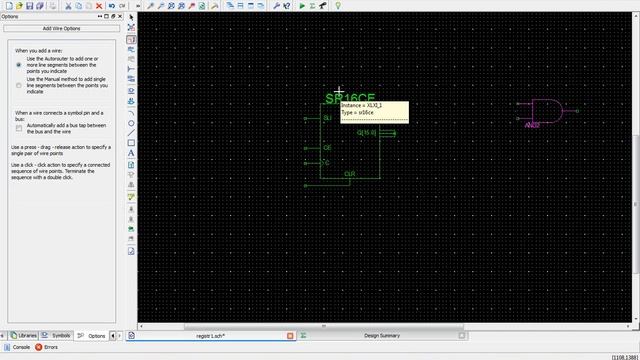The height and width of the screenshot is (360, 640).
Task: Select the Manual method wire option
Action: point(18,86)
